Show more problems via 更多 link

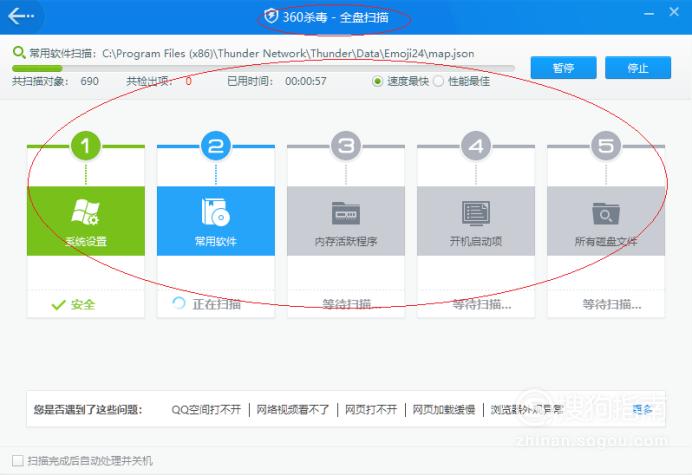[642, 410]
